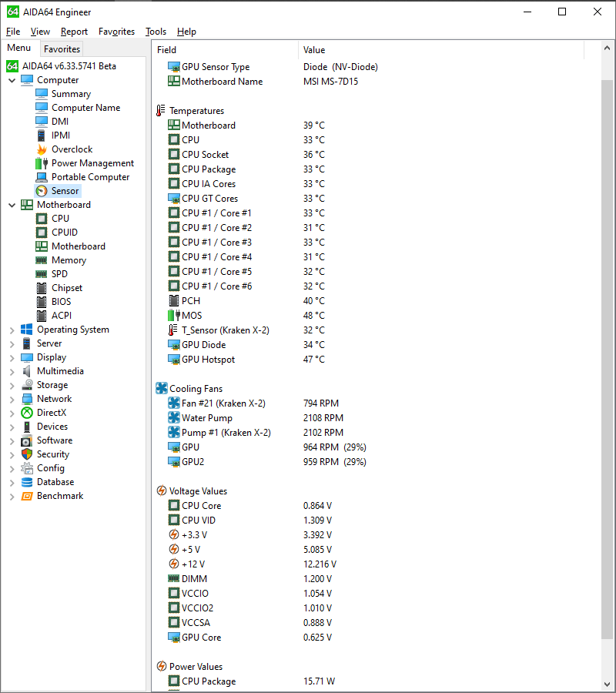Click the Multimedia speaker icon
The image size is (616, 693).
[27, 371]
